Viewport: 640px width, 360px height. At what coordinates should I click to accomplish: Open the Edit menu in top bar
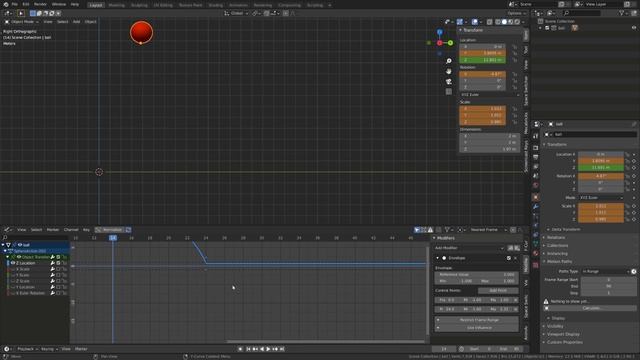click(26, 4)
